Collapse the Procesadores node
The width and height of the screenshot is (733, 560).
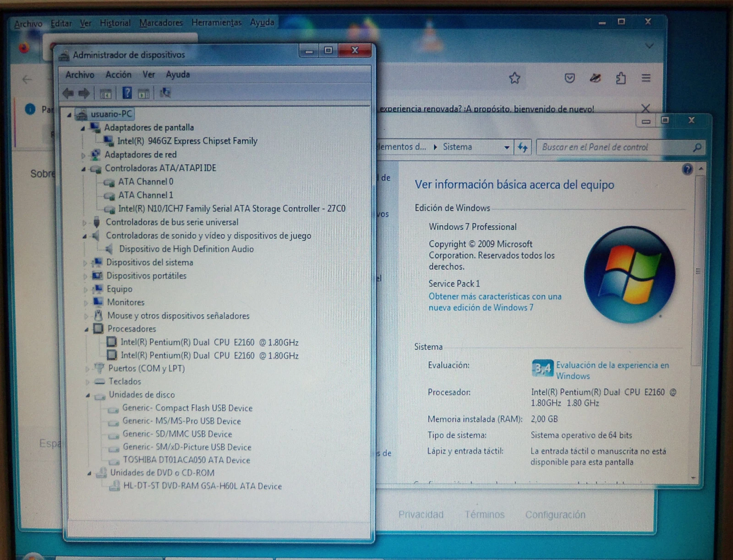(86, 329)
